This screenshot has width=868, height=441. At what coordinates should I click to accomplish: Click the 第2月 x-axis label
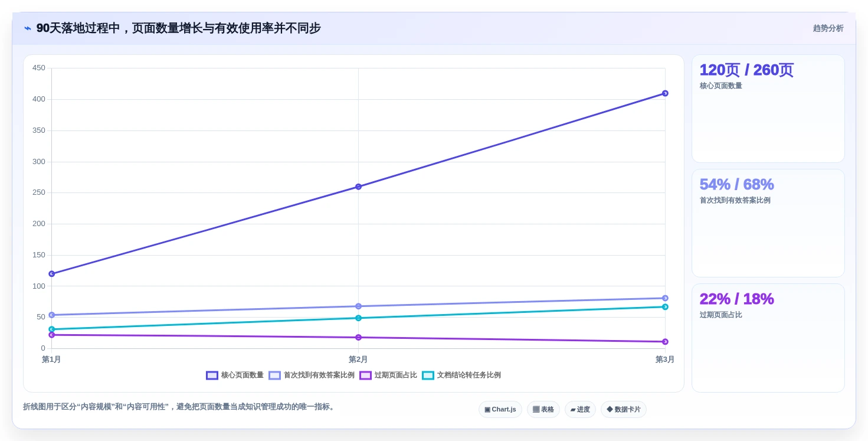[358, 360]
